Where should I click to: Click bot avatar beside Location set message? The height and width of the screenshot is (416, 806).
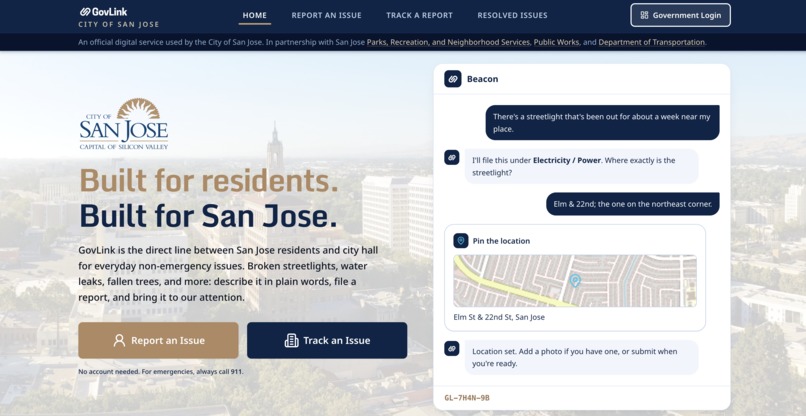452,349
